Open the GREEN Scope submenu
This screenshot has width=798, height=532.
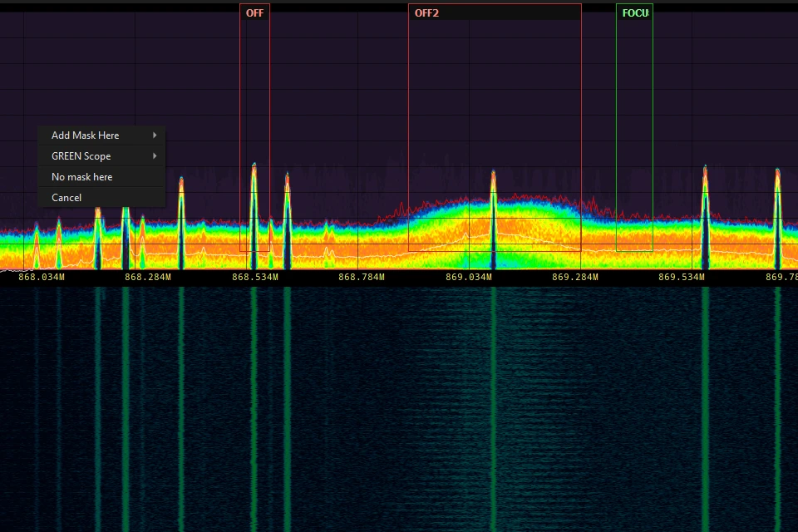pyautogui.click(x=81, y=156)
